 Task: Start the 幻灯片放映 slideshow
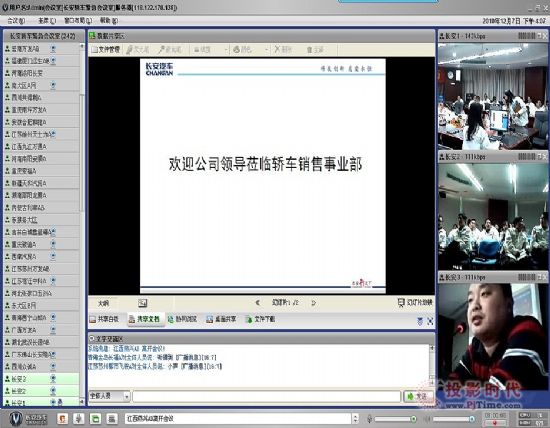415,302
